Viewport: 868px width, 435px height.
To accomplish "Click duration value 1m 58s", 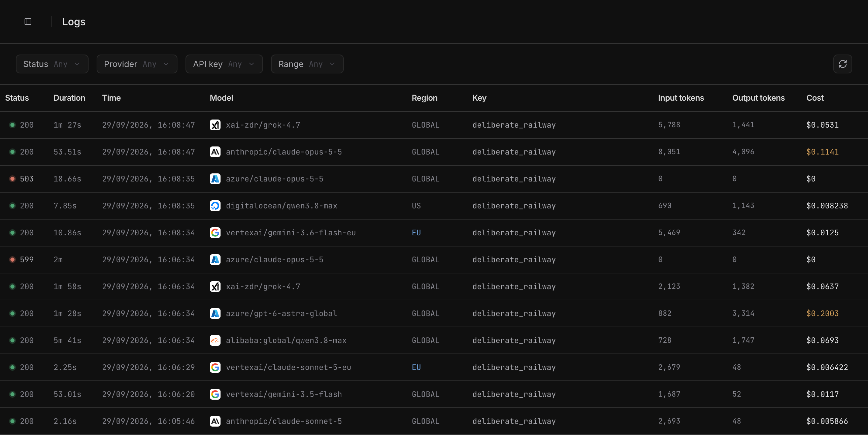I will click(67, 287).
